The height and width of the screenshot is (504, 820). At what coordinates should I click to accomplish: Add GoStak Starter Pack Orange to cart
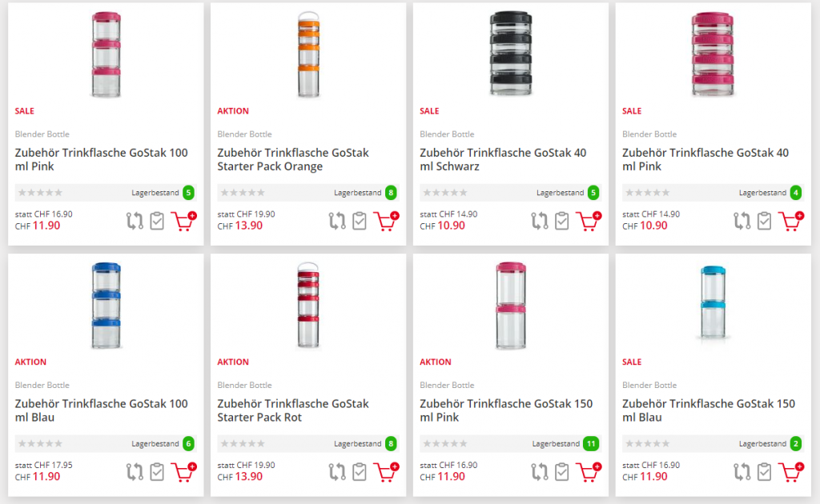tap(386, 221)
